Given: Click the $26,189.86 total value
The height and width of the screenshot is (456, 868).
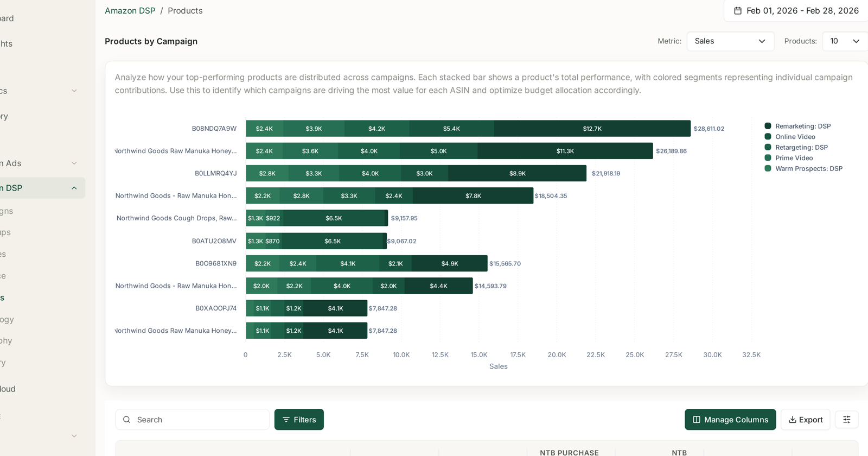Looking at the screenshot, I should pos(671,151).
